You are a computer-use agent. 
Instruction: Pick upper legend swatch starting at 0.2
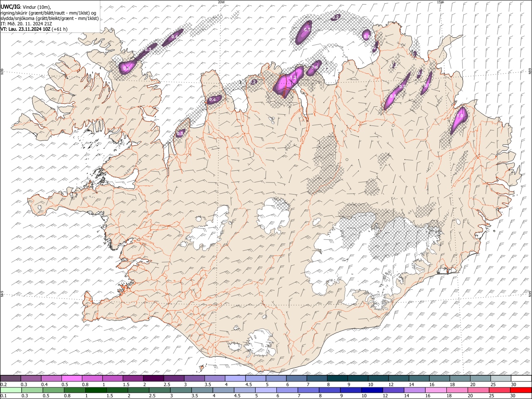coord(10,379)
